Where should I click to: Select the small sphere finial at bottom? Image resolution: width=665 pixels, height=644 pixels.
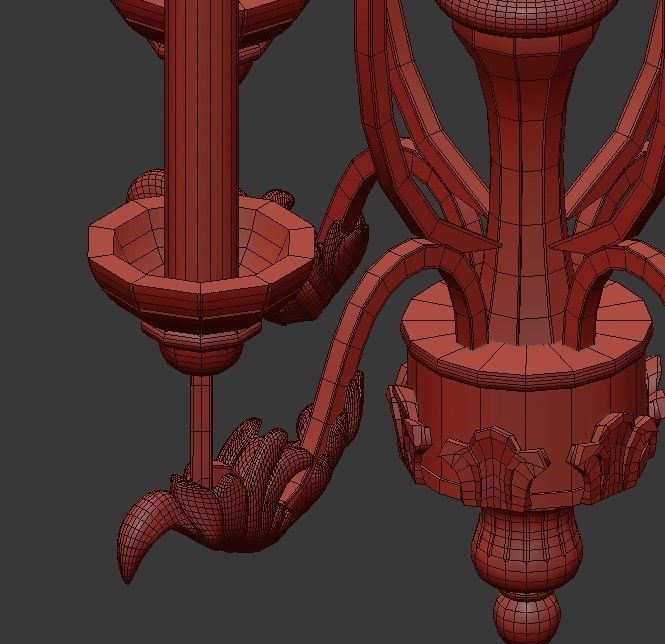527,617
